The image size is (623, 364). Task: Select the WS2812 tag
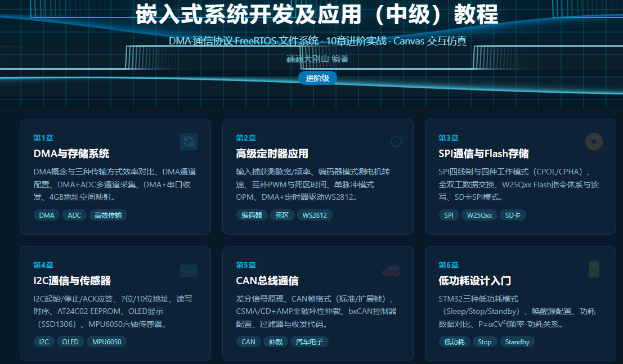pyautogui.click(x=315, y=215)
